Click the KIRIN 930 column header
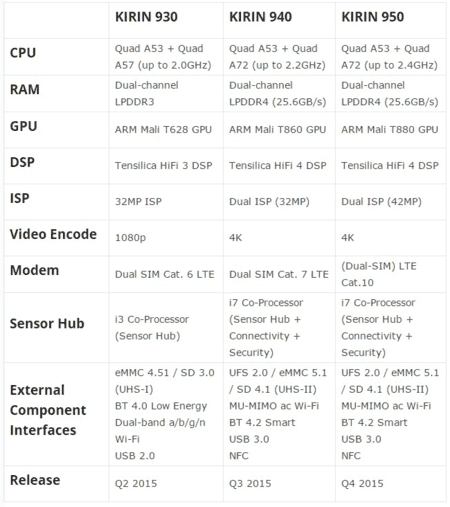The height and width of the screenshot is (507, 450). [x=146, y=17]
